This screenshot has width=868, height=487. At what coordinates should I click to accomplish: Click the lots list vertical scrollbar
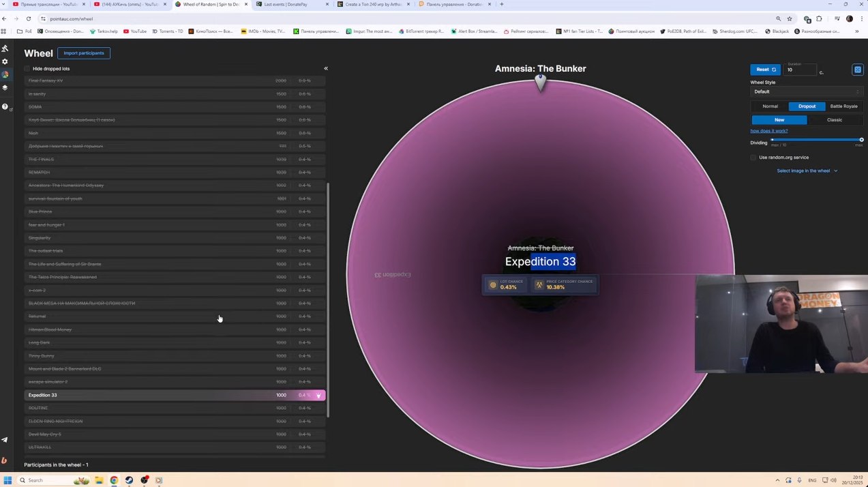[x=329, y=300]
